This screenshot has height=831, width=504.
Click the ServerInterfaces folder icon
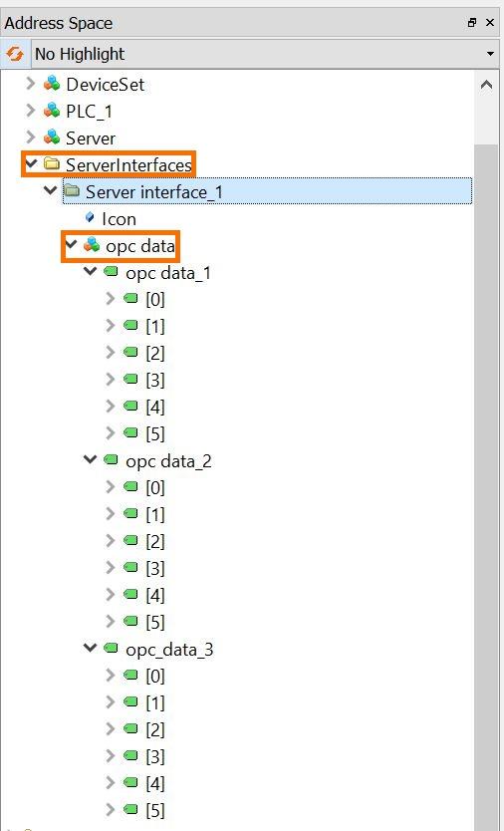pos(52,163)
